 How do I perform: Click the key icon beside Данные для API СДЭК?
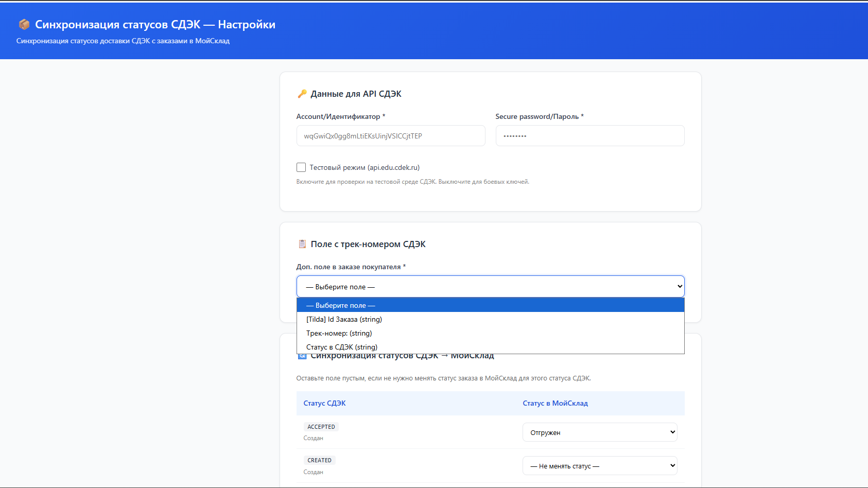(x=302, y=94)
